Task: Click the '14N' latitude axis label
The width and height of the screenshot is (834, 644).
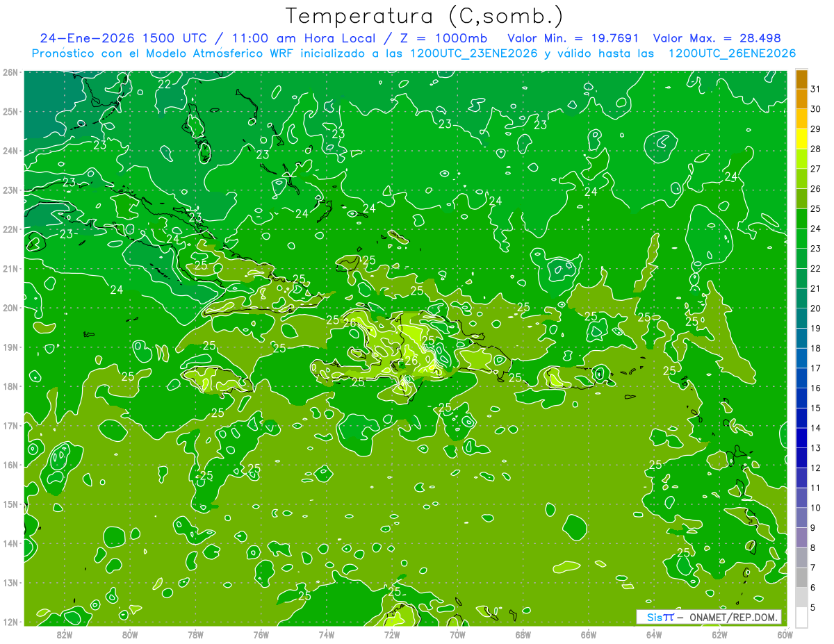Action: point(10,544)
